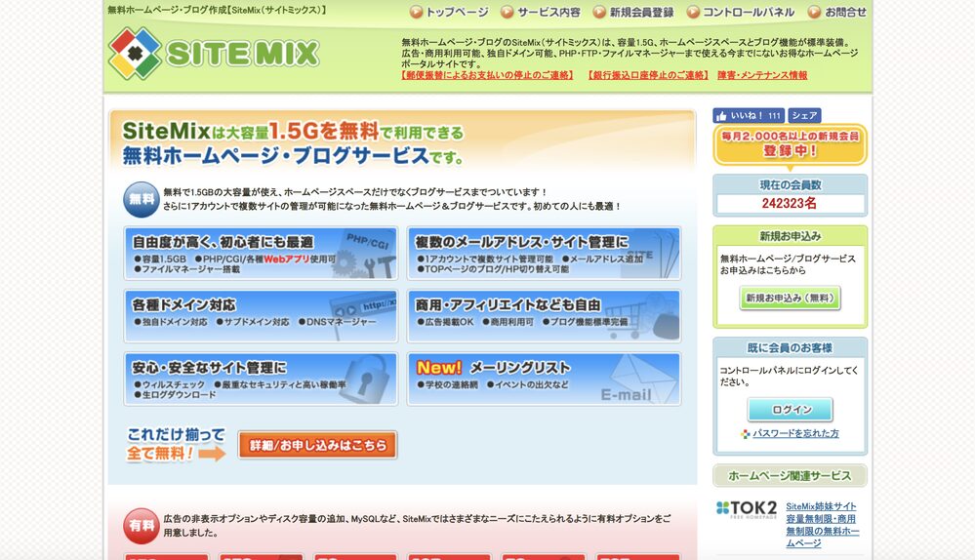
Task: Click the Facebook いいね thumbs-up button
Action: 748,115
